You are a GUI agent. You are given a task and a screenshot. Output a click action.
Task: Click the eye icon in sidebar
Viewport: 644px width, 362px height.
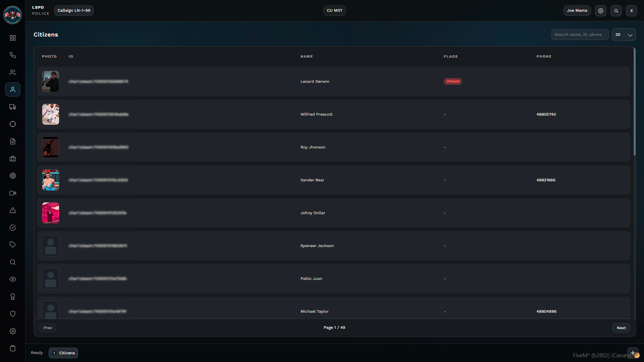(x=13, y=279)
